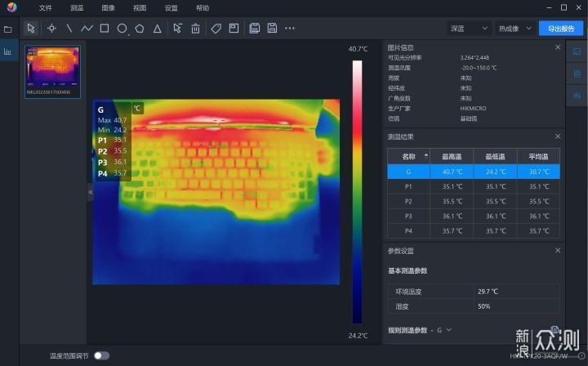Click the 湿度 value field 50%
Image resolution: width=588 pixels, height=366 pixels.
point(517,306)
